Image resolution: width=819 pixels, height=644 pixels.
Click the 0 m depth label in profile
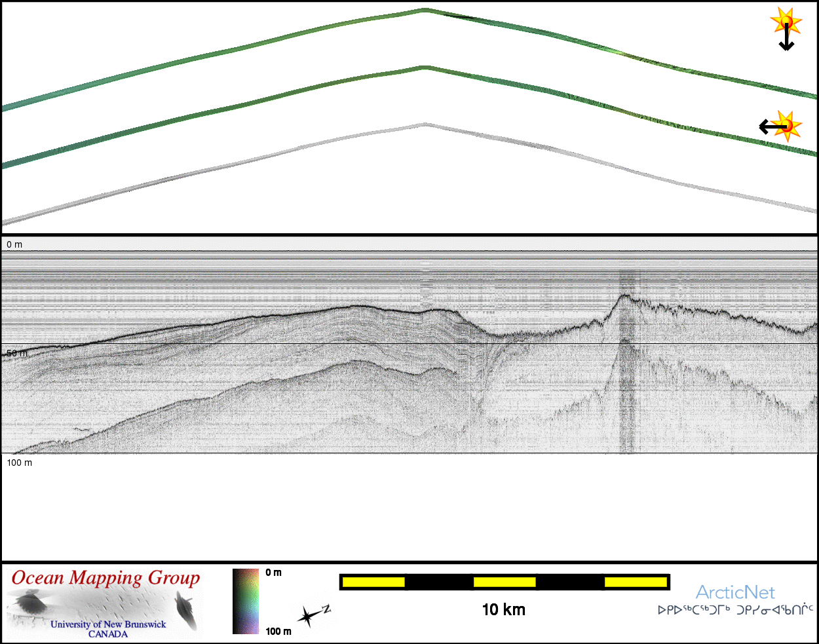coord(14,244)
